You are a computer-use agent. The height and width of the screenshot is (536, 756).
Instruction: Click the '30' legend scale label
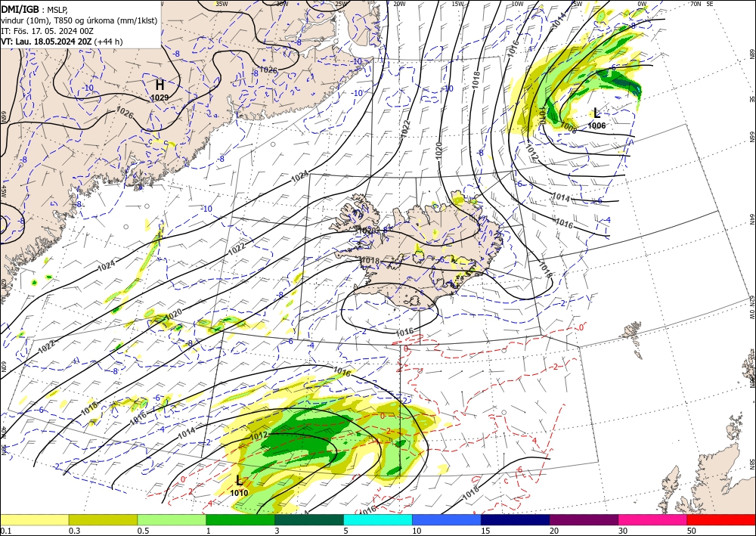pyautogui.click(x=624, y=531)
